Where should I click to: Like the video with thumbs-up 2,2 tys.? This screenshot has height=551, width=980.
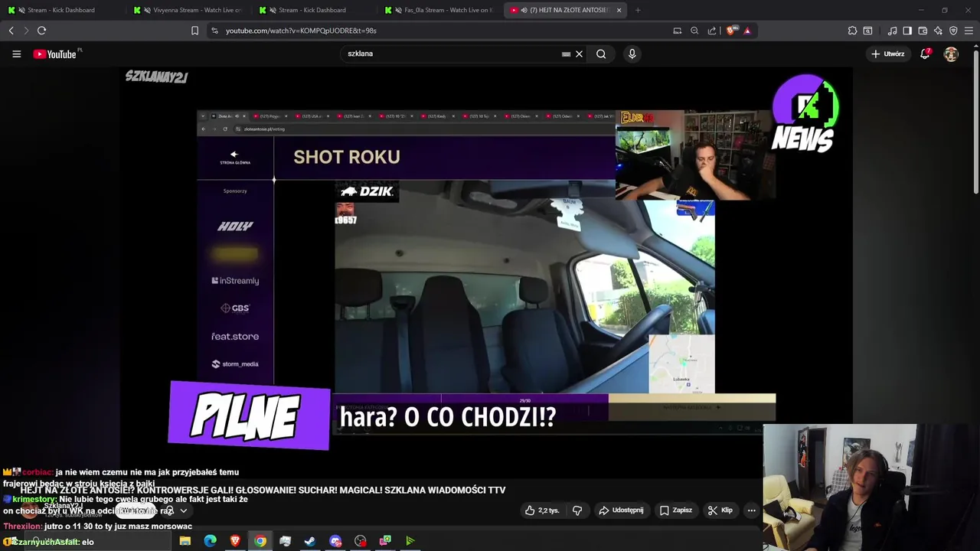click(x=541, y=510)
